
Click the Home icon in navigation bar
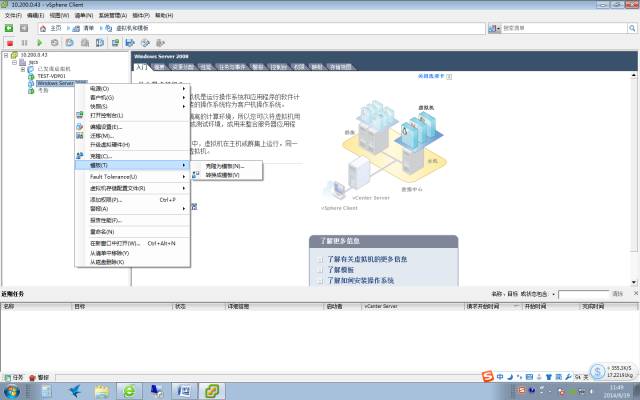(43, 28)
